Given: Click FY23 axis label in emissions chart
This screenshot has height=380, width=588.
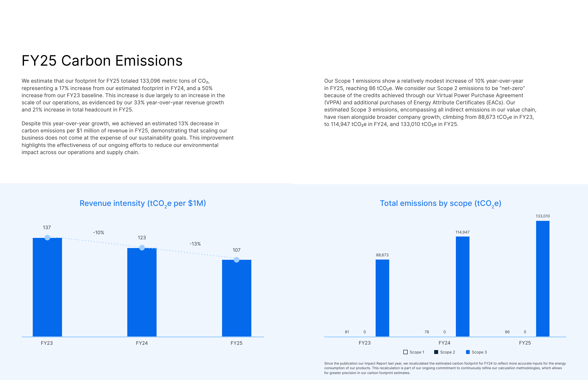Looking at the screenshot, I should pos(365,343).
